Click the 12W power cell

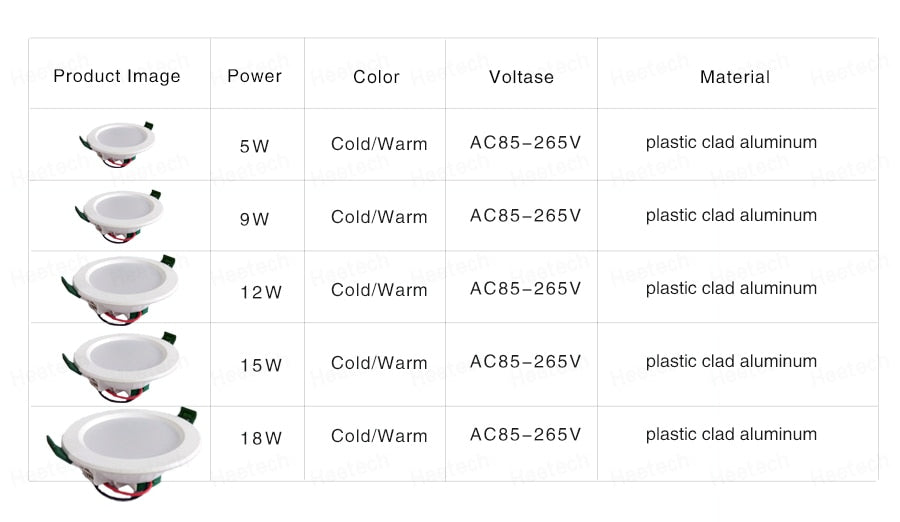click(x=260, y=292)
